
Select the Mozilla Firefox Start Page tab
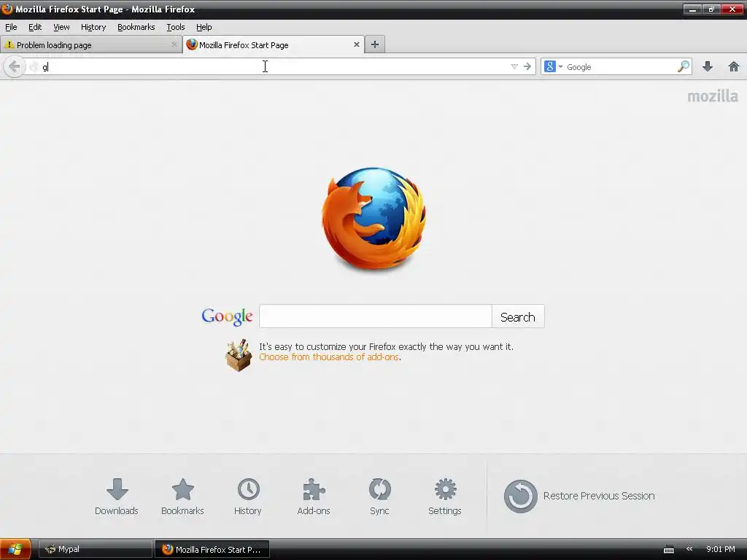pyautogui.click(x=274, y=44)
